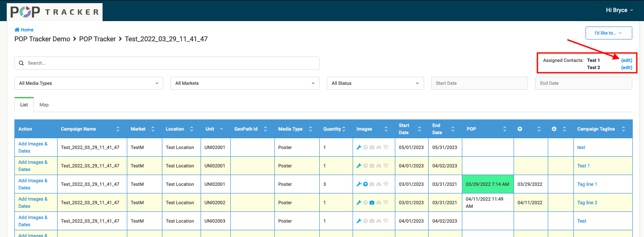The image size is (644, 237).
Task: Select the 04/11/2022 11:49 AM POP cell
Action: [x=488, y=202]
